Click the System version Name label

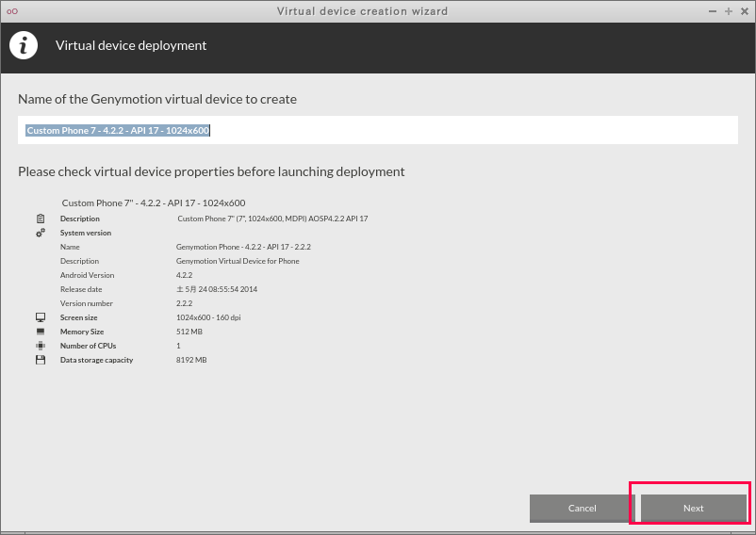tap(70, 247)
